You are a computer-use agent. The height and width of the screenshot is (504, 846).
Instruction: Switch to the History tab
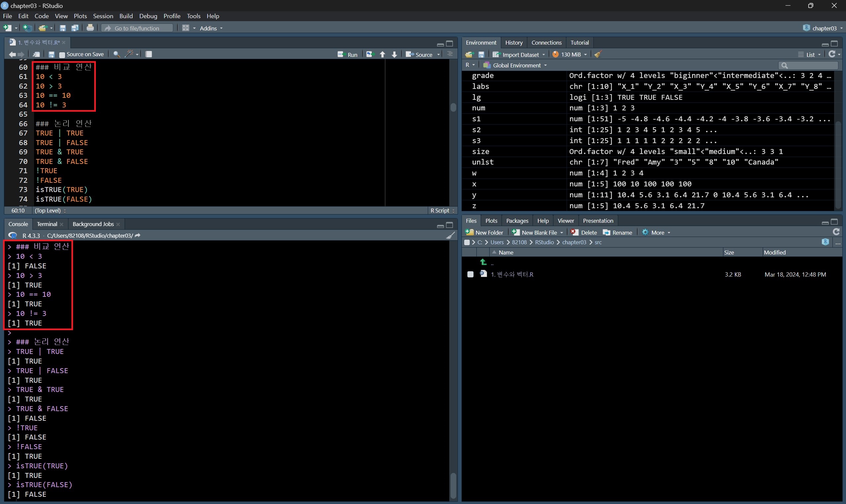click(513, 42)
